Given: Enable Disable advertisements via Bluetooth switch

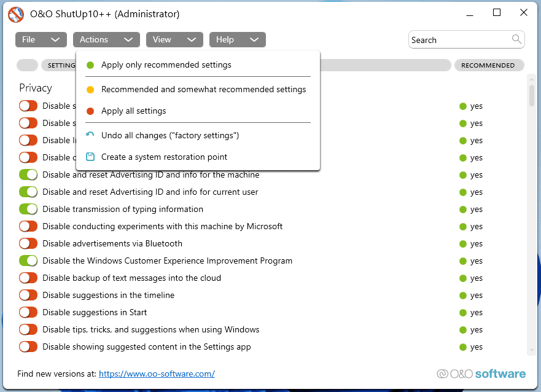Looking at the screenshot, I should (x=28, y=243).
